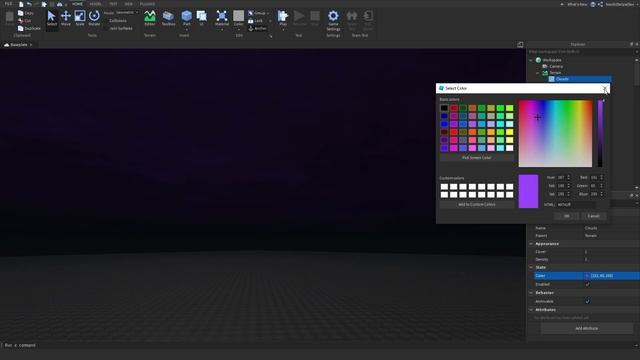Click the Group icon
640x360 pixels.
[251, 13]
